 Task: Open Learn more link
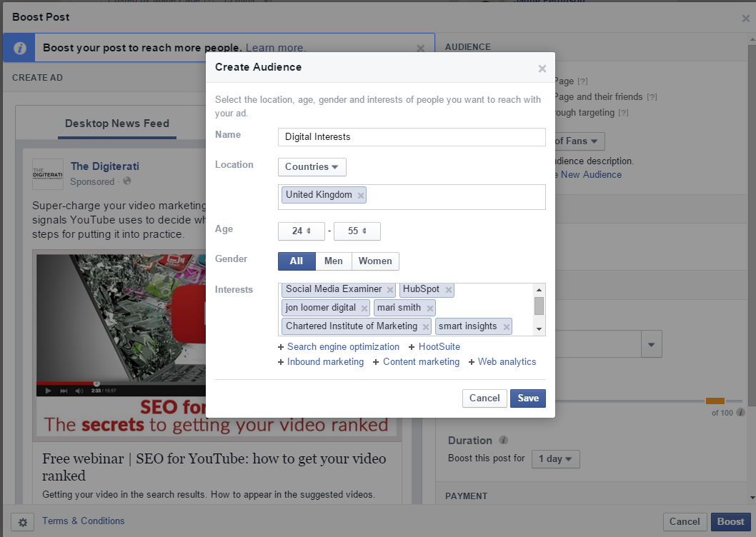[275, 48]
